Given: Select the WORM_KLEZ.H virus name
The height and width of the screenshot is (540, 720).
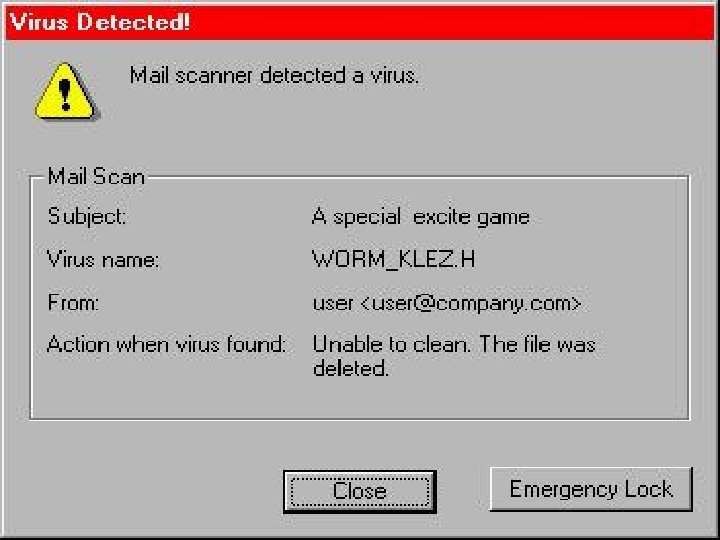Looking at the screenshot, I should (x=394, y=259).
